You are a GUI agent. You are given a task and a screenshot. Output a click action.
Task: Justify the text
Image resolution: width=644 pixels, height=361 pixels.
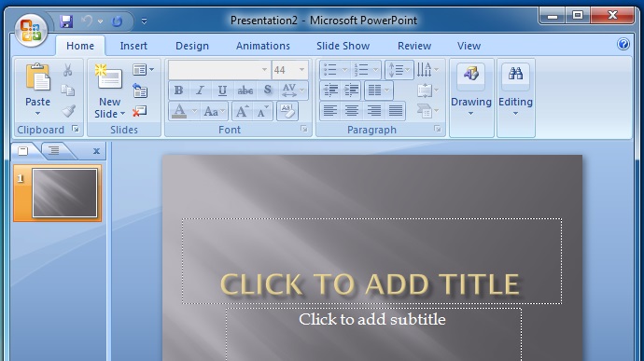(x=395, y=111)
